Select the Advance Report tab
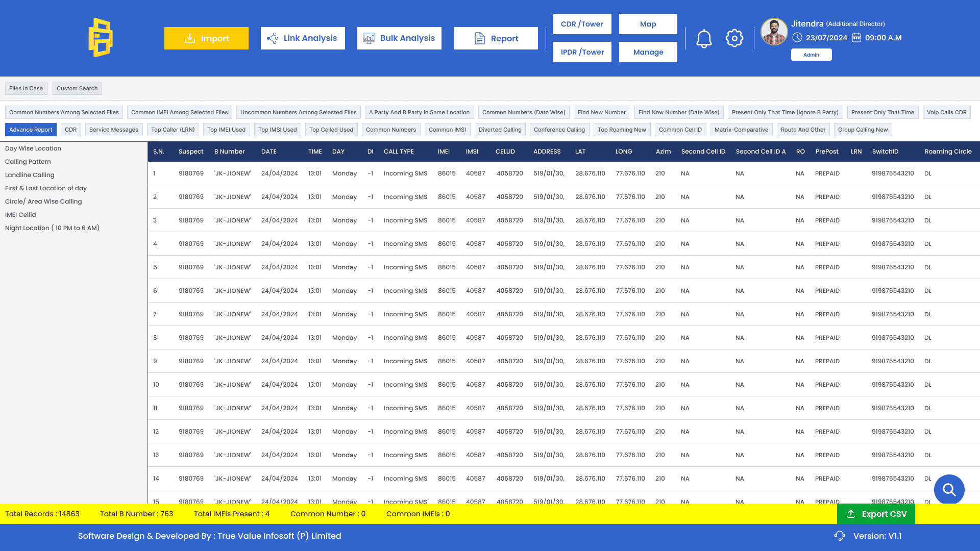Screen dimensions: 980x551 point(31,130)
